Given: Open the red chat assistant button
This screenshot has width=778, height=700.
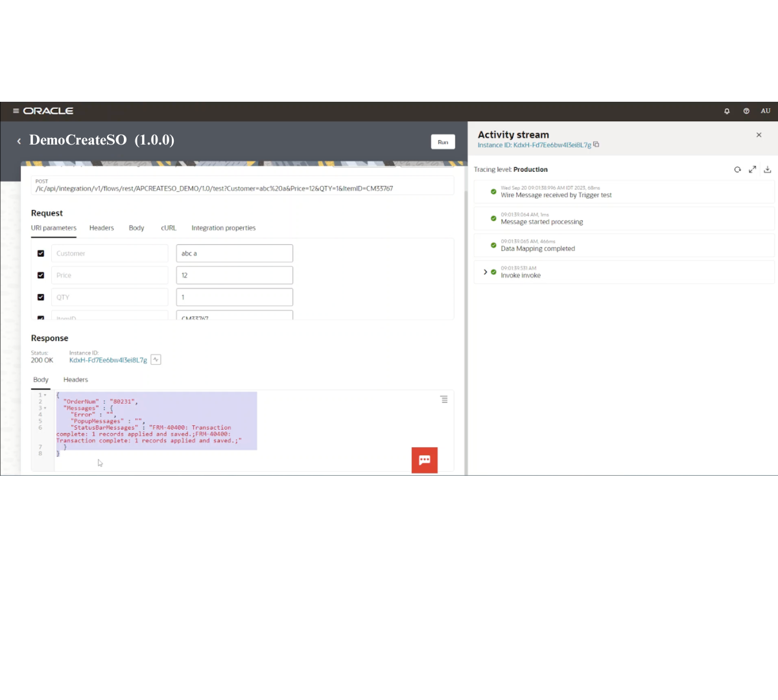Looking at the screenshot, I should pyautogui.click(x=425, y=460).
